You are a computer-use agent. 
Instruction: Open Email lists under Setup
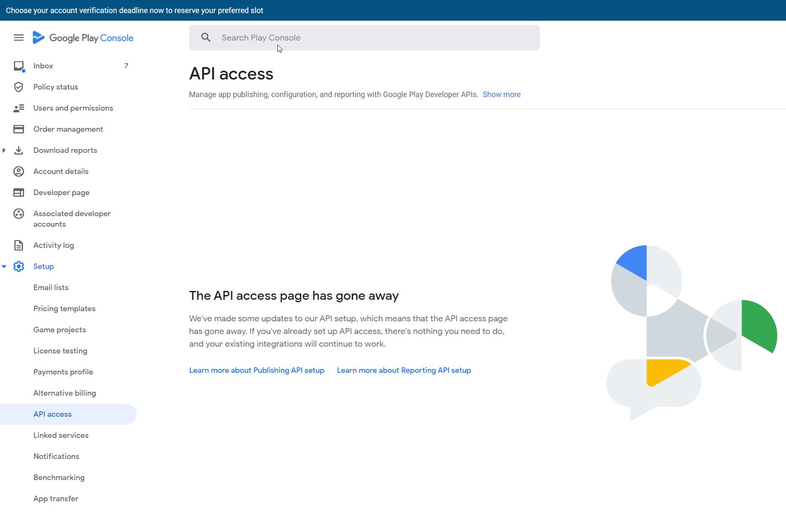point(51,288)
